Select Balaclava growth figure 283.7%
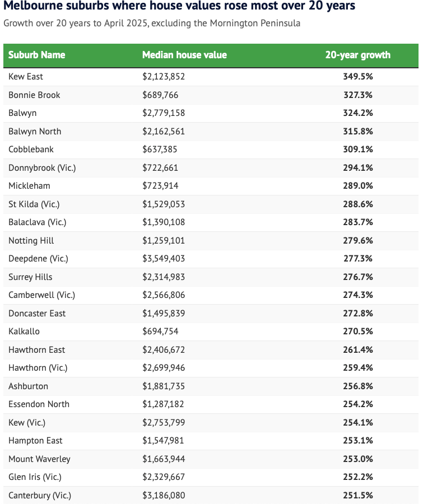The width and height of the screenshot is (423, 504). pyautogui.click(x=357, y=222)
